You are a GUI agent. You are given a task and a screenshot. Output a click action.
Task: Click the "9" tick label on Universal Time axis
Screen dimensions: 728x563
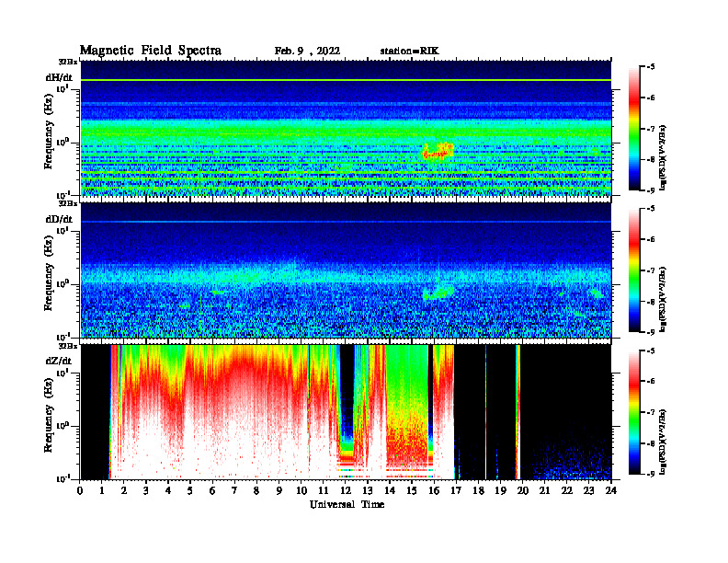click(279, 490)
